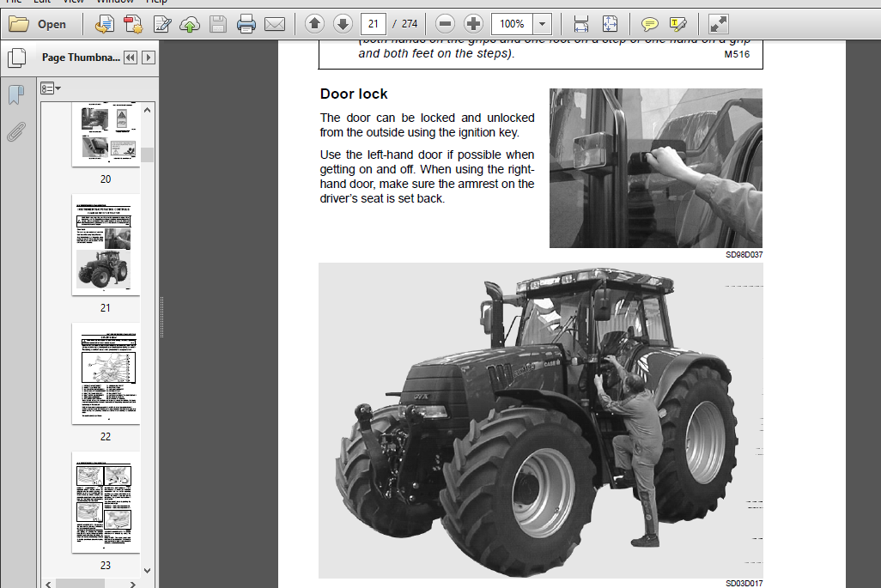The image size is (881, 588).
Task: Select the page 20 thumbnail
Action: (106, 134)
